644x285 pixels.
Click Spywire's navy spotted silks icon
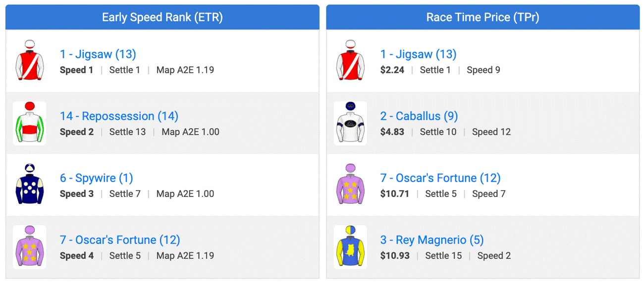(x=30, y=185)
